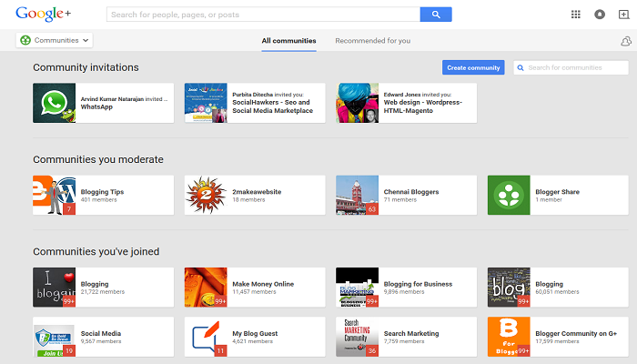Click Edward Jones inviter name
This screenshot has height=364, width=637.
pos(402,95)
